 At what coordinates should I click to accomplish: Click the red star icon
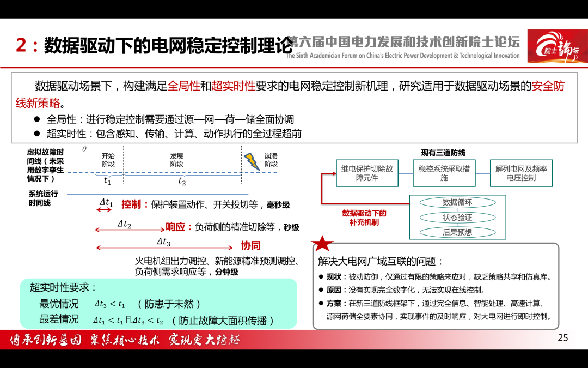pos(322,243)
